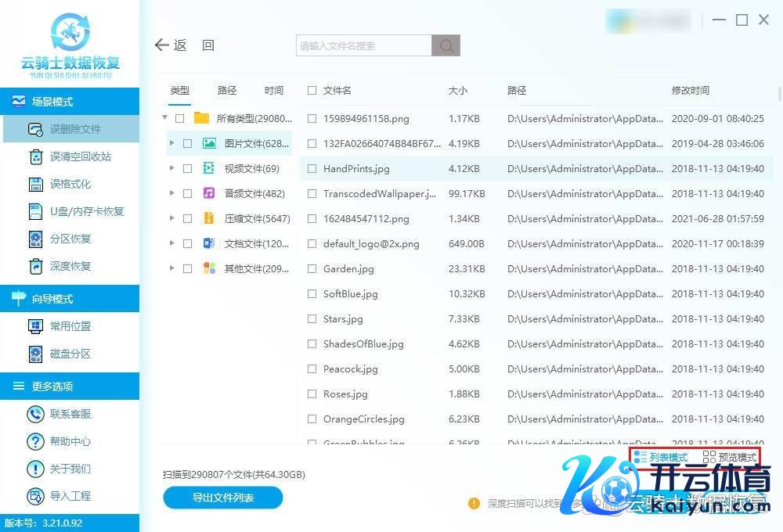783x532 pixels.
Task: Choose 深度恢复 deep recovery mode
Action: click(70, 266)
